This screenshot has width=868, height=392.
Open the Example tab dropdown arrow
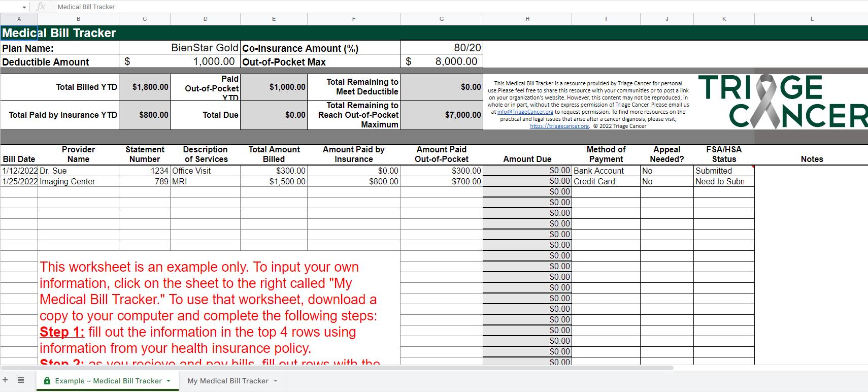pos(169,381)
